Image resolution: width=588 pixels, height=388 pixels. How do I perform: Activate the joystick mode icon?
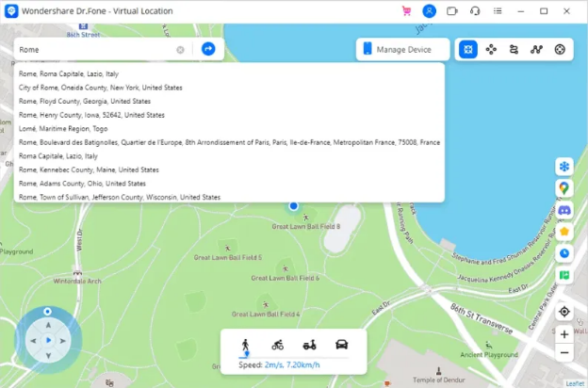pos(560,49)
